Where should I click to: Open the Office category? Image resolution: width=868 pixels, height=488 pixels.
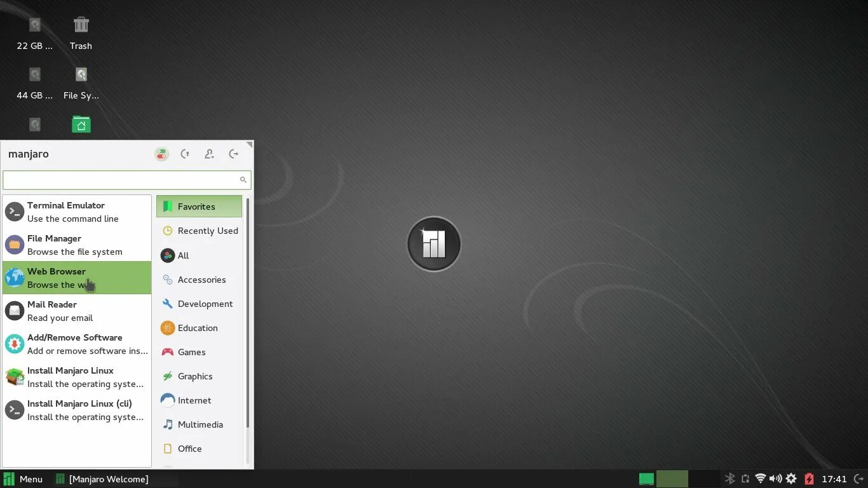pyautogui.click(x=199, y=449)
